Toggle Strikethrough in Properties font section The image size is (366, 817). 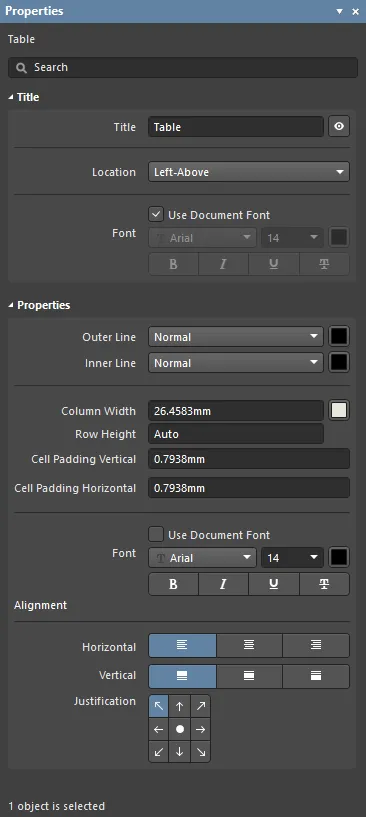coord(324,584)
